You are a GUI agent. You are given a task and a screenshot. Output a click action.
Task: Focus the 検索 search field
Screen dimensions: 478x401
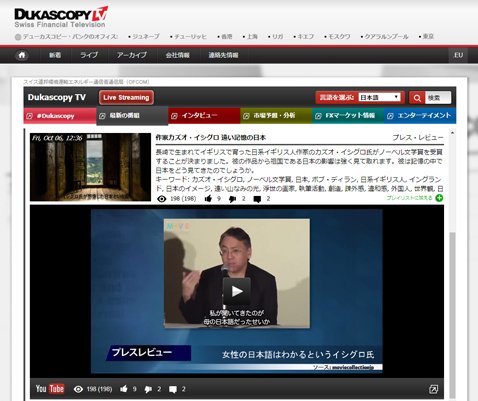(x=438, y=98)
